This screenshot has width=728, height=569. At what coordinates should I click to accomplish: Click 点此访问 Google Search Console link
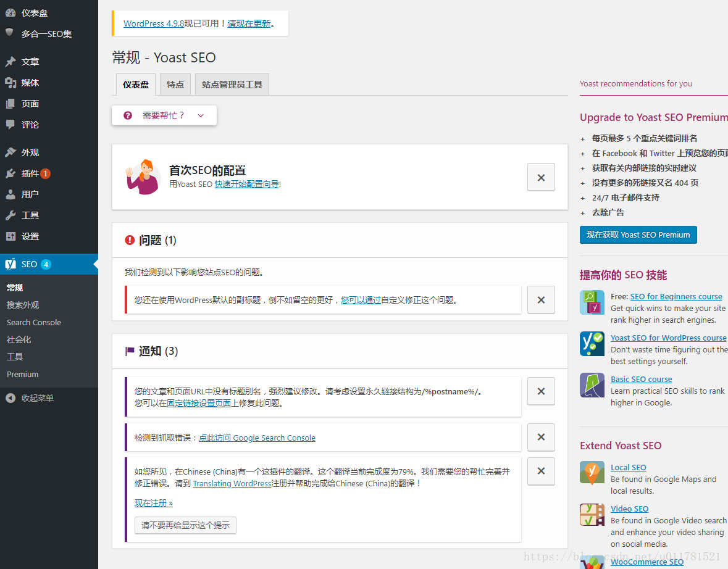(x=257, y=438)
